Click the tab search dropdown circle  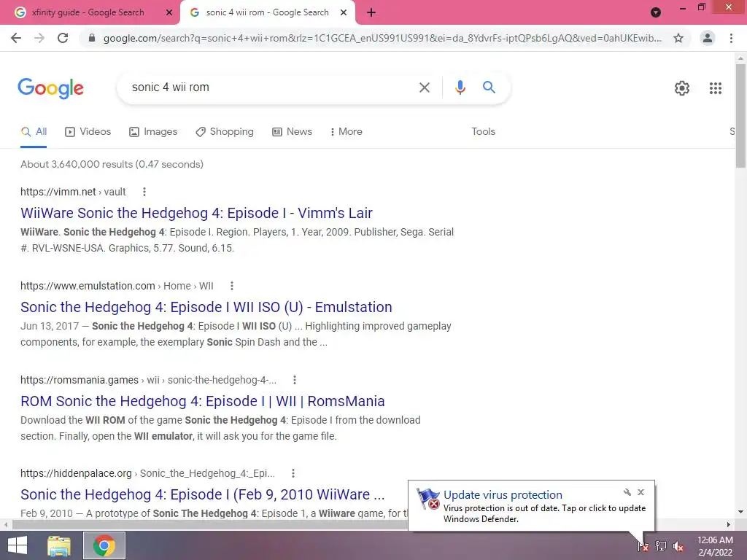[656, 12]
